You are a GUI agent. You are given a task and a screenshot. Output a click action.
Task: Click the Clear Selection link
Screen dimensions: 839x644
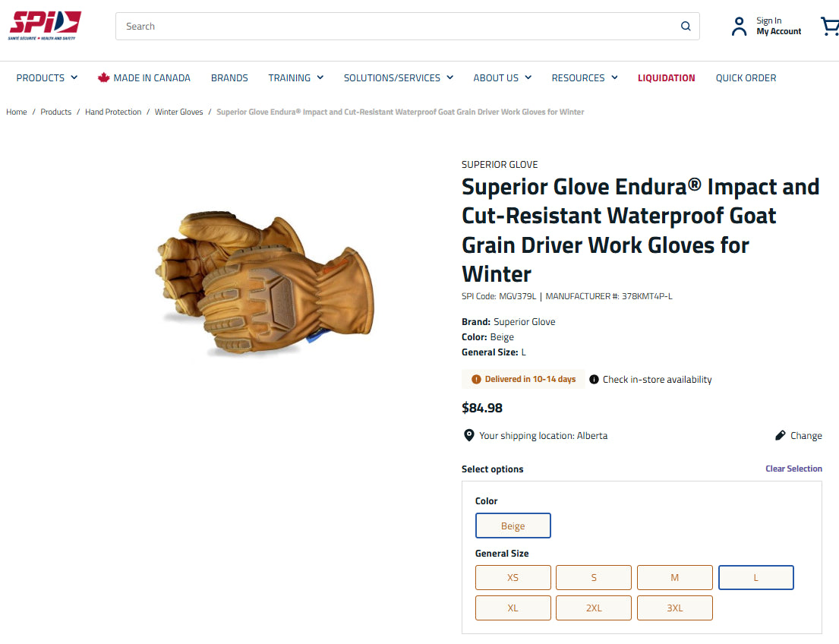(x=793, y=469)
